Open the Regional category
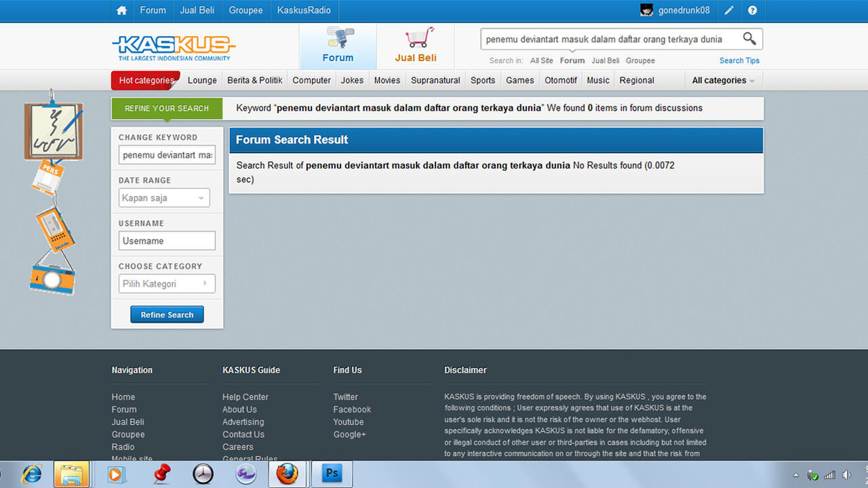This screenshot has height=488, width=868. (x=637, y=80)
